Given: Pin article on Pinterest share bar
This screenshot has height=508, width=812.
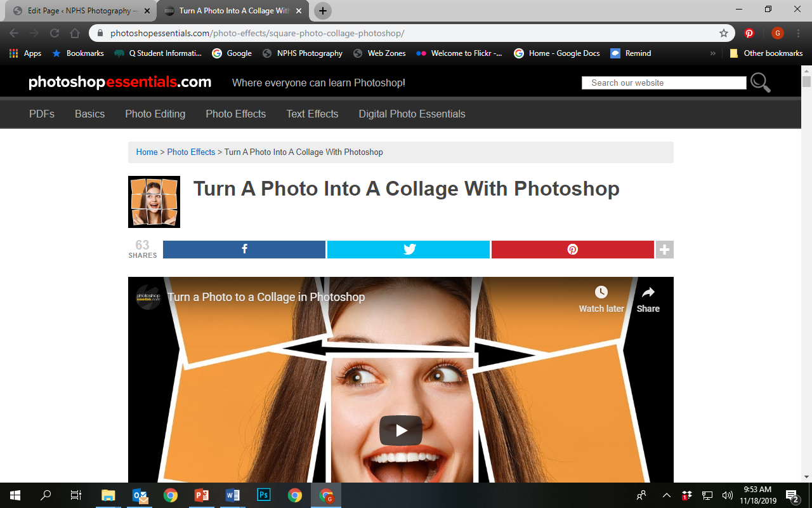Looking at the screenshot, I should coord(573,250).
